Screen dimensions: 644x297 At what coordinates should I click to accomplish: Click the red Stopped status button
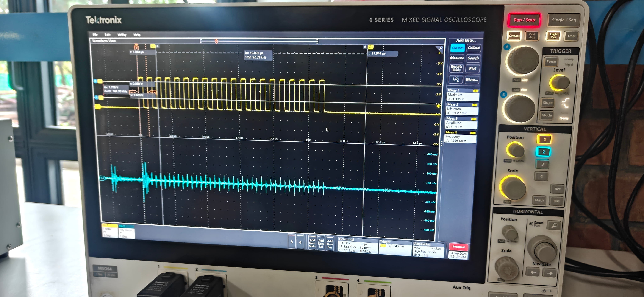click(458, 247)
